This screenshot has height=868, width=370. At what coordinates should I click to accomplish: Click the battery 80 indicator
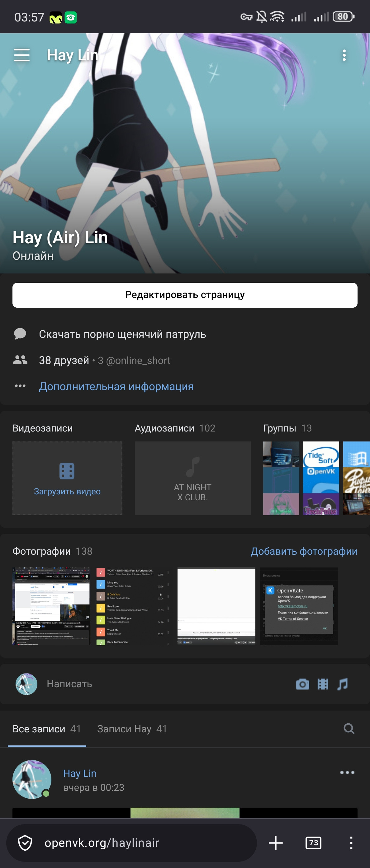pyautogui.click(x=343, y=16)
